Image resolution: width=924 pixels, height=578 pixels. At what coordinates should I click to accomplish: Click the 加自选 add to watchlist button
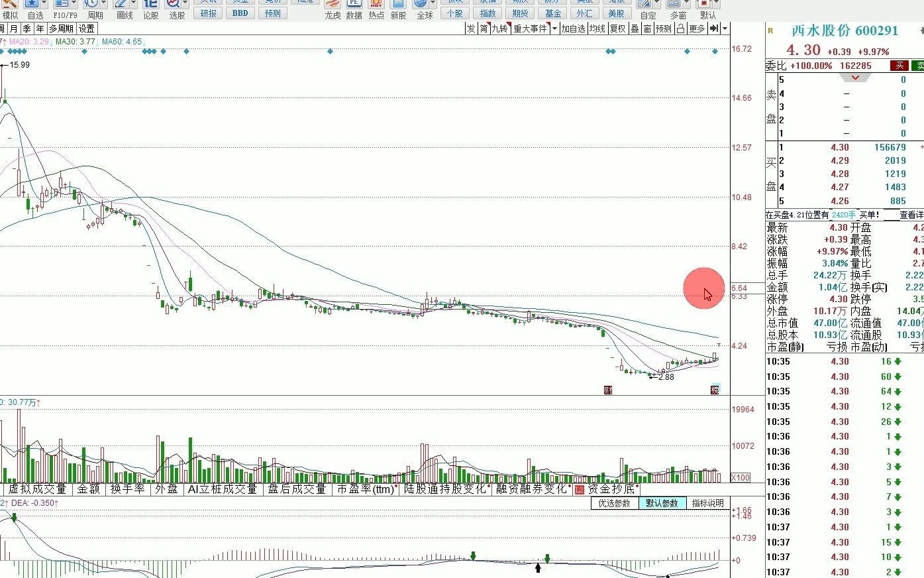[x=574, y=29]
